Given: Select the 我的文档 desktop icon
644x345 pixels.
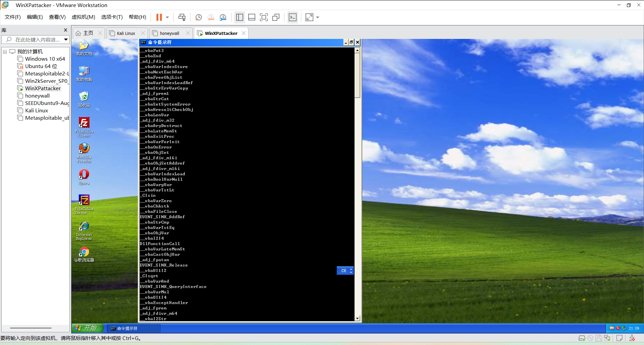Looking at the screenshot, I should (x=84, y=48).
